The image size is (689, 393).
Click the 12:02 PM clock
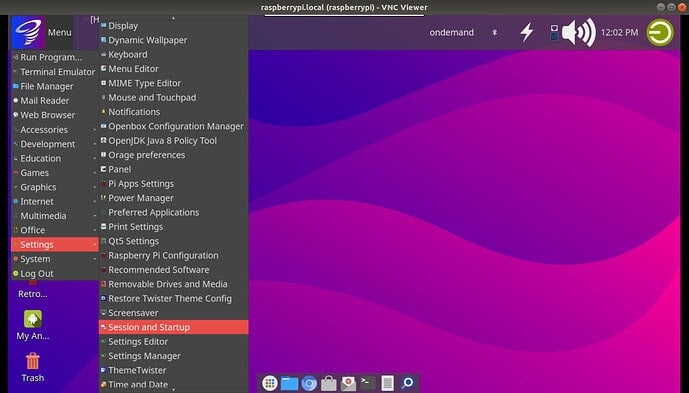click(x=619, y=33)
